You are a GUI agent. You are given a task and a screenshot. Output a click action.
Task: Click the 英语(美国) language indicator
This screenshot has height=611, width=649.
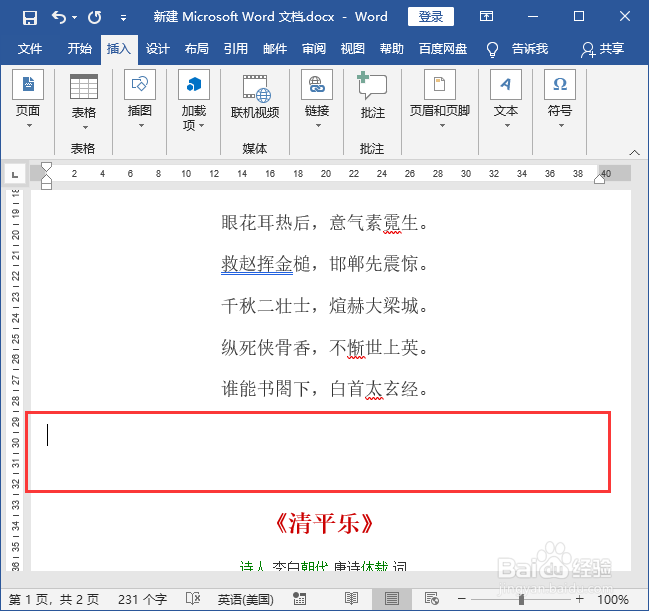(x=245, y=599)
